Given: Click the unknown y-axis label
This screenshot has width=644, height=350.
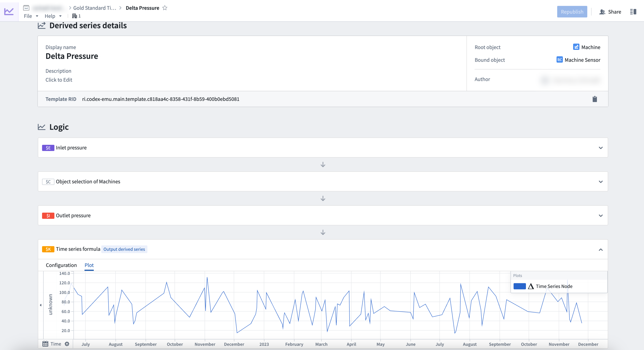Looking at the screenshot, I should [51, 304].
